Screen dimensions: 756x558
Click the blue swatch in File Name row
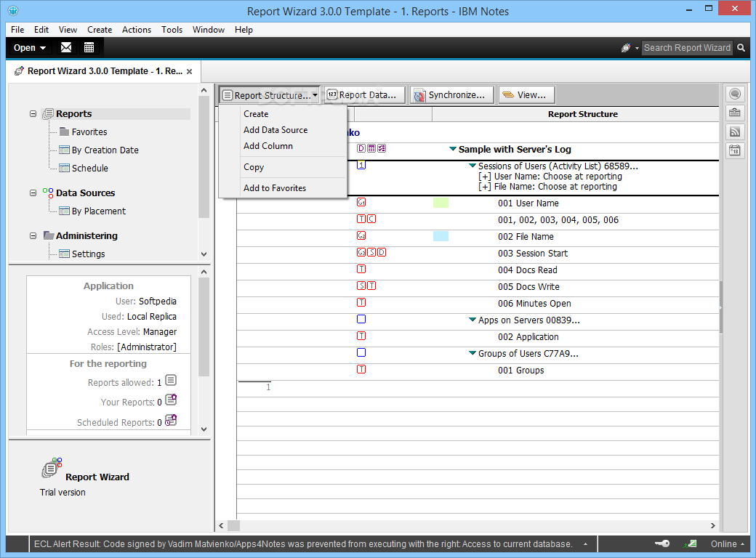click(x=441, y=236)
